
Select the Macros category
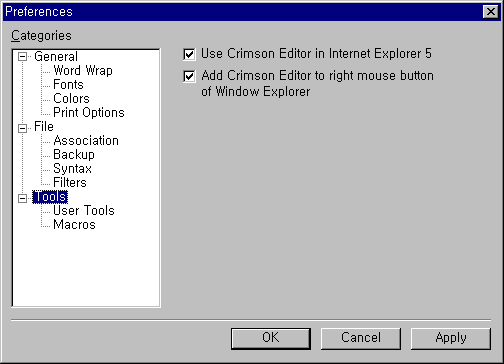point(74,225)
